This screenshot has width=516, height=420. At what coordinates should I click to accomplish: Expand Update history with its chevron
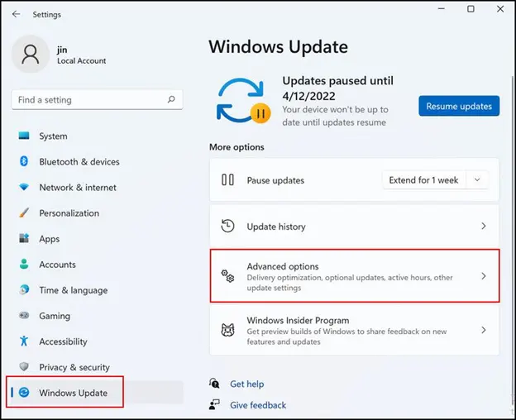(484, 226)
